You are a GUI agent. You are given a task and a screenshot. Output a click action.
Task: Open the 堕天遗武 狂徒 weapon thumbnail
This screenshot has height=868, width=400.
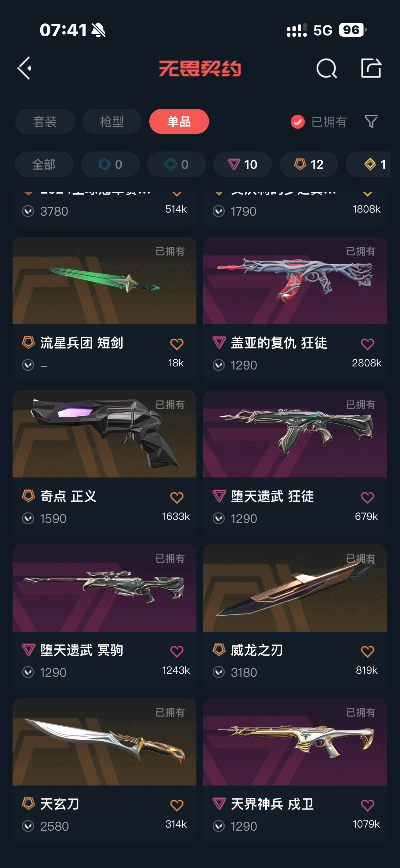(295, 434)
